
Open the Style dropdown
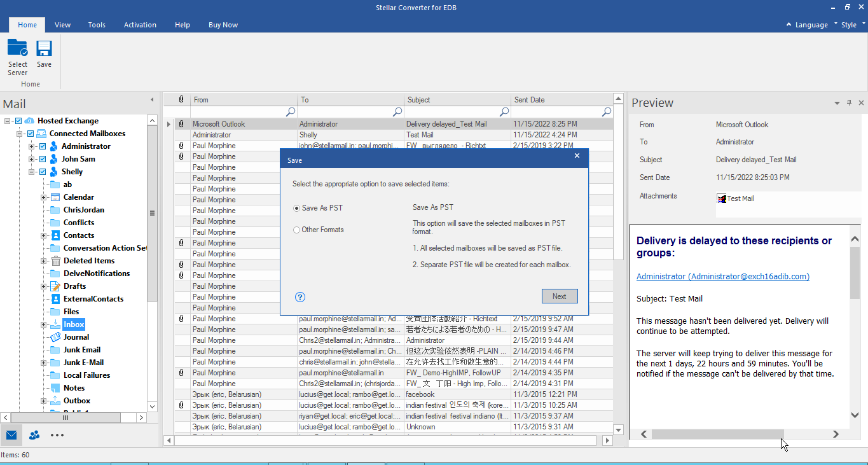tap(853, 25)
